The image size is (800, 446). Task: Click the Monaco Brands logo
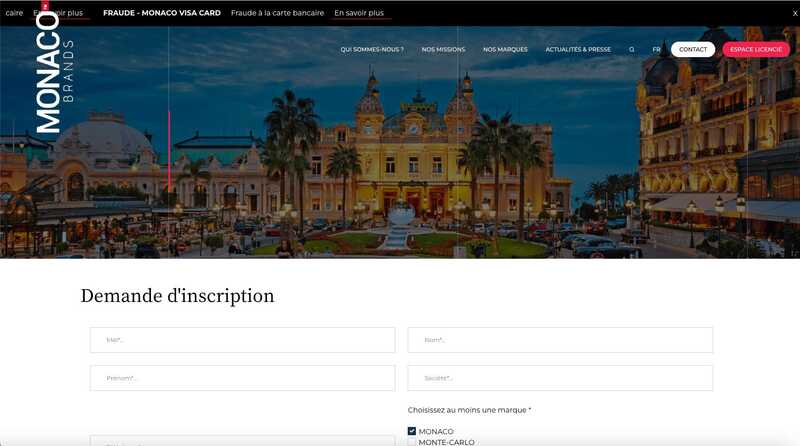[x=55, y=69]
